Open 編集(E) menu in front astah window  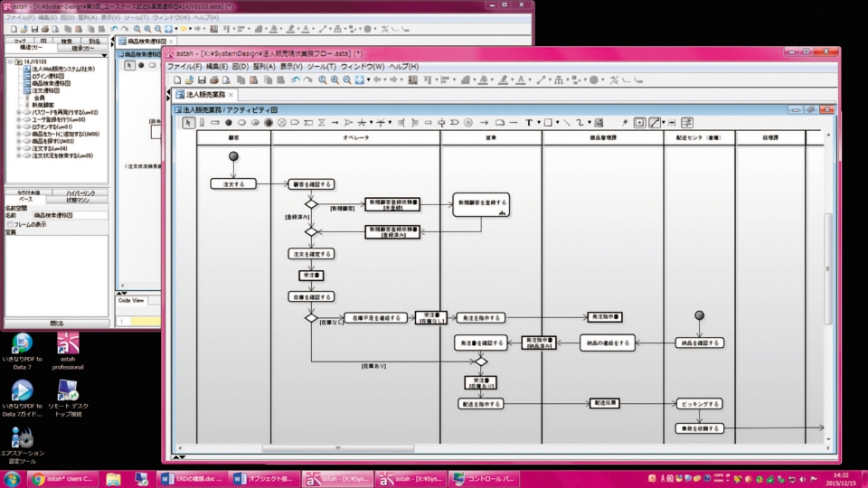coord(216,66)
